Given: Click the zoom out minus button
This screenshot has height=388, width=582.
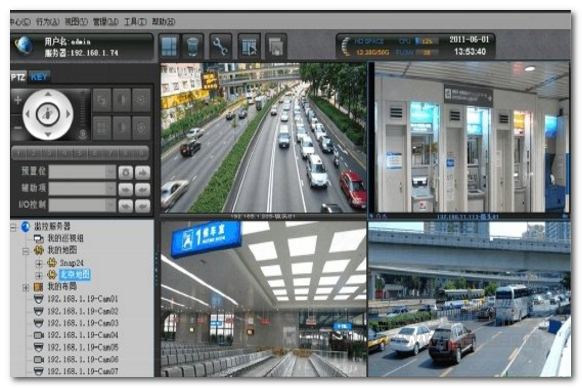Looking at the screenshot, I should click(17, 127).
